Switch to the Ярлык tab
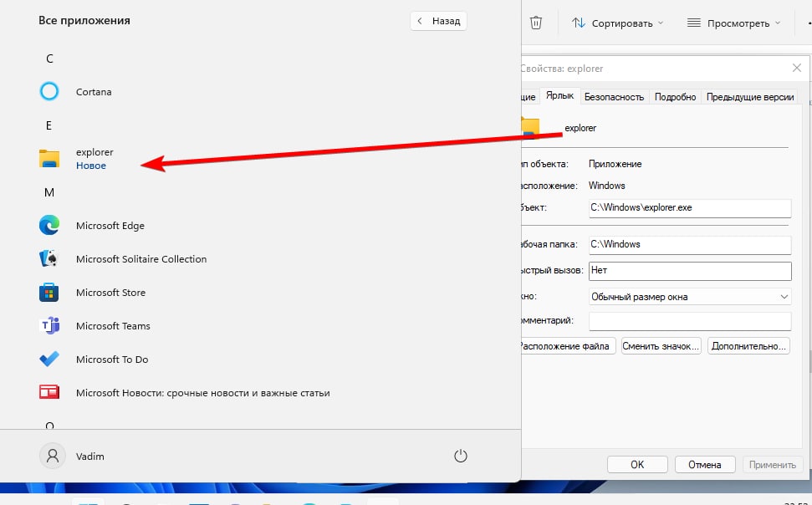This screenshot has width=812, height=505. point(559,96)
